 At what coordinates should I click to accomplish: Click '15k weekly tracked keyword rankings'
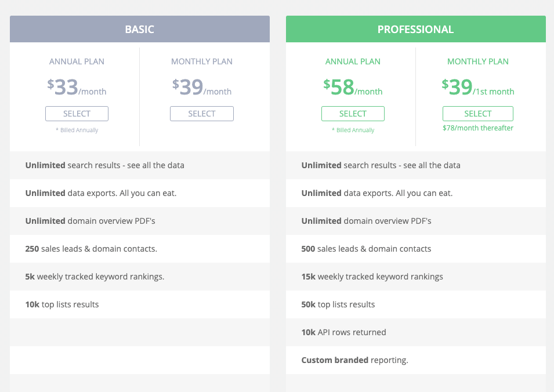(x=372, y=277)
